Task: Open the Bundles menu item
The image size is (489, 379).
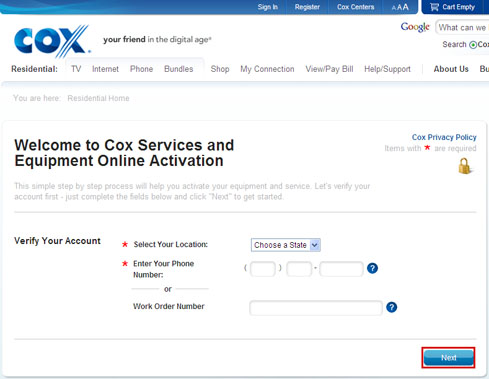Action: (179, 69)
